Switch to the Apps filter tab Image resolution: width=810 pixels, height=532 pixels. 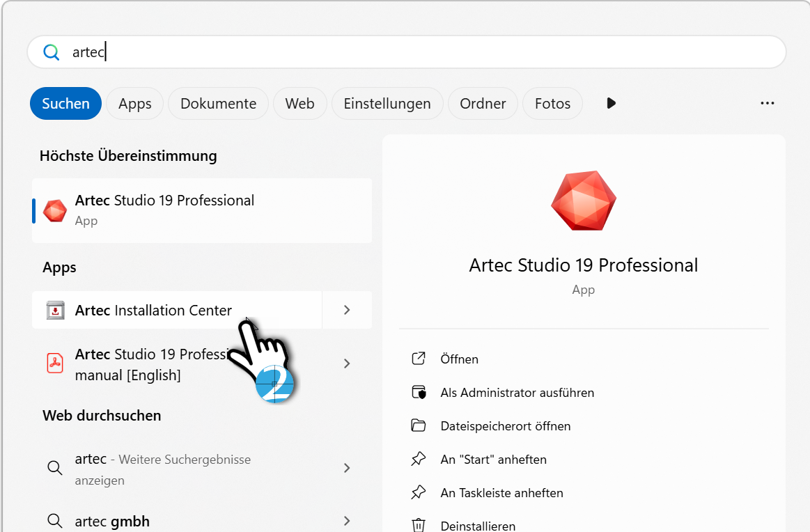135,103
